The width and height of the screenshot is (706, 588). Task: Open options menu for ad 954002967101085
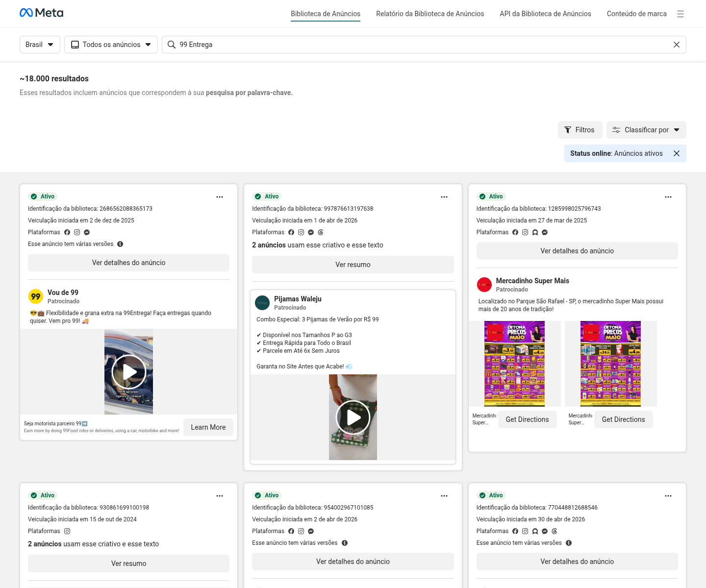444,496
